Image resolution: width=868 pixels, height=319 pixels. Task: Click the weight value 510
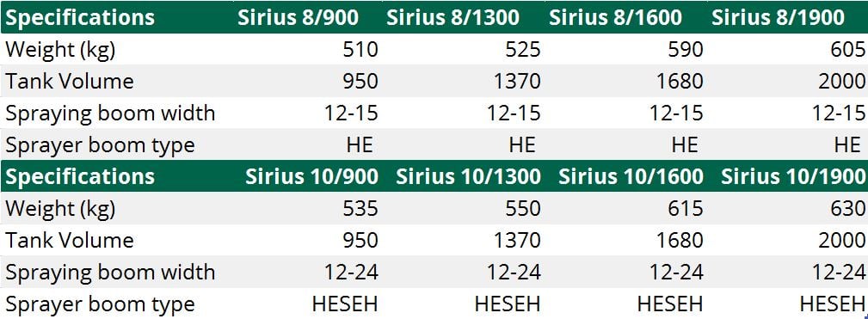360,50
